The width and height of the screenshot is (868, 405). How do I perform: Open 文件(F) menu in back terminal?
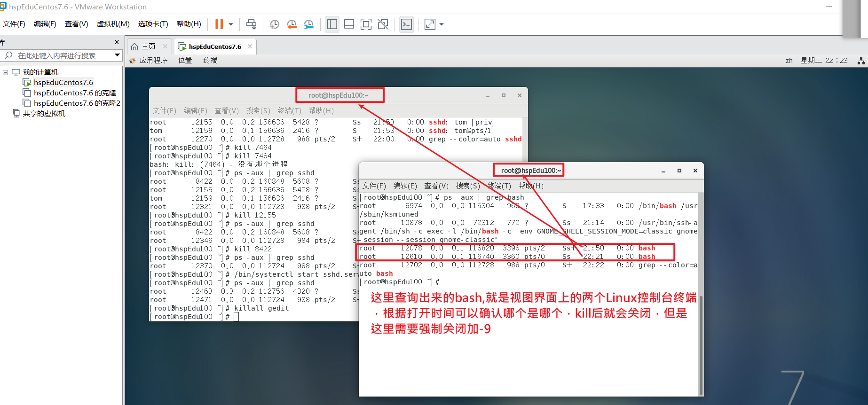point(164,110)
